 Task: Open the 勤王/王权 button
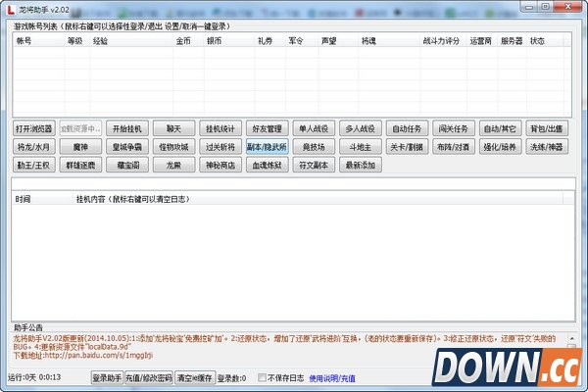point(34,165)
